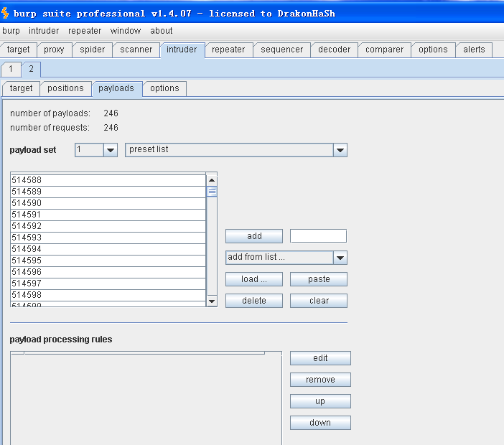The height and width of the screenshot is (445, 504).
Task: Select payload 514594 in the list
Action: [x=108, y=249]
